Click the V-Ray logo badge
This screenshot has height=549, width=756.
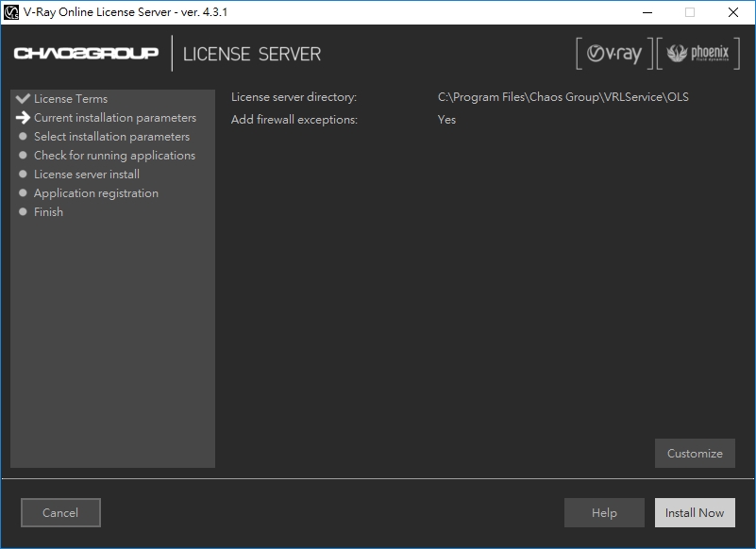pyautogui.click(x=614, y=54)
